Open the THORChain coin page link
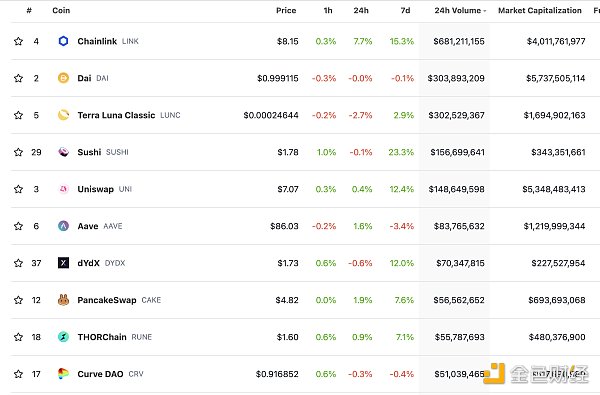This screenshot has height=395, width=600. 102,337
